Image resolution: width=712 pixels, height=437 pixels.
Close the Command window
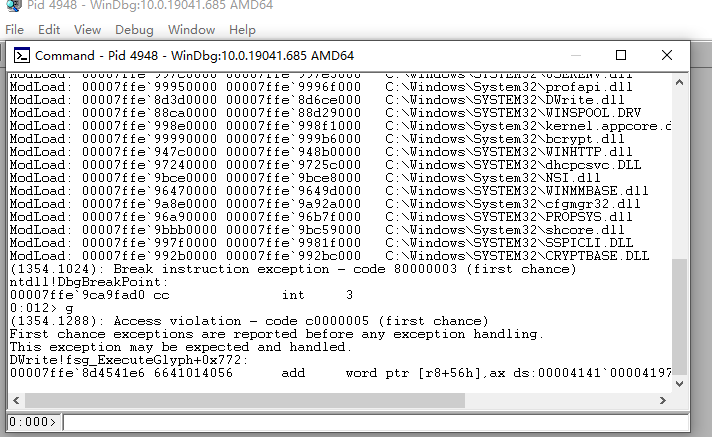pyautogui.click(x=667, y=55)
